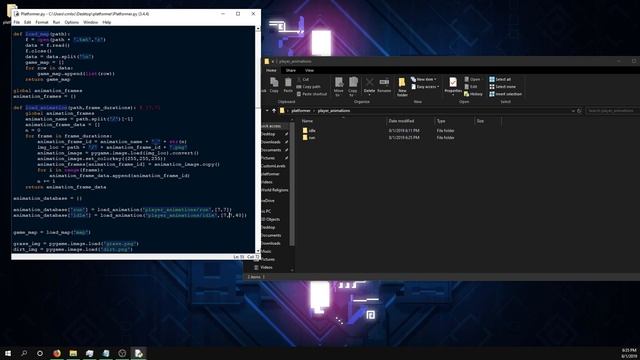640x360 pixels.
Task: Click Open in the ribbon Open group
Action: point(472,80)
